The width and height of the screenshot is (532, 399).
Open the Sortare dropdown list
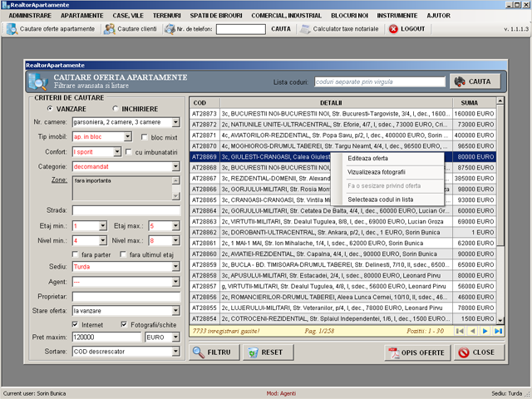(175, 352)
